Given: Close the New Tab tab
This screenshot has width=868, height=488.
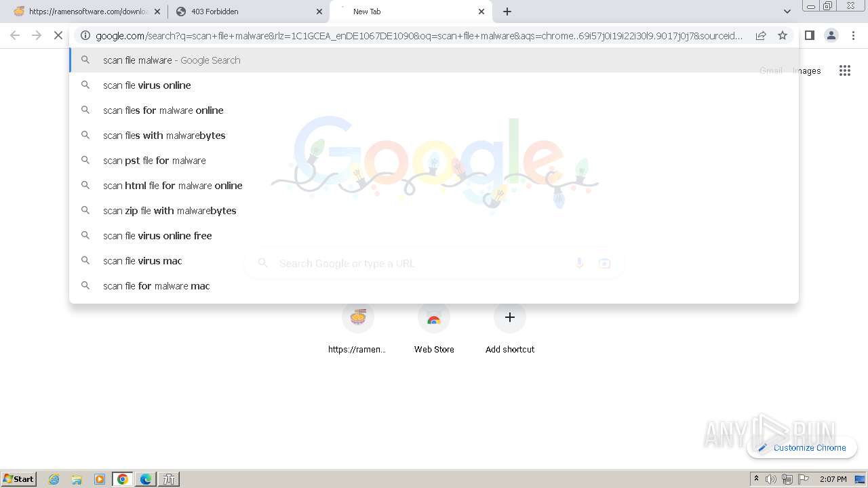Looking at the screenshot, I should [481, 12].
